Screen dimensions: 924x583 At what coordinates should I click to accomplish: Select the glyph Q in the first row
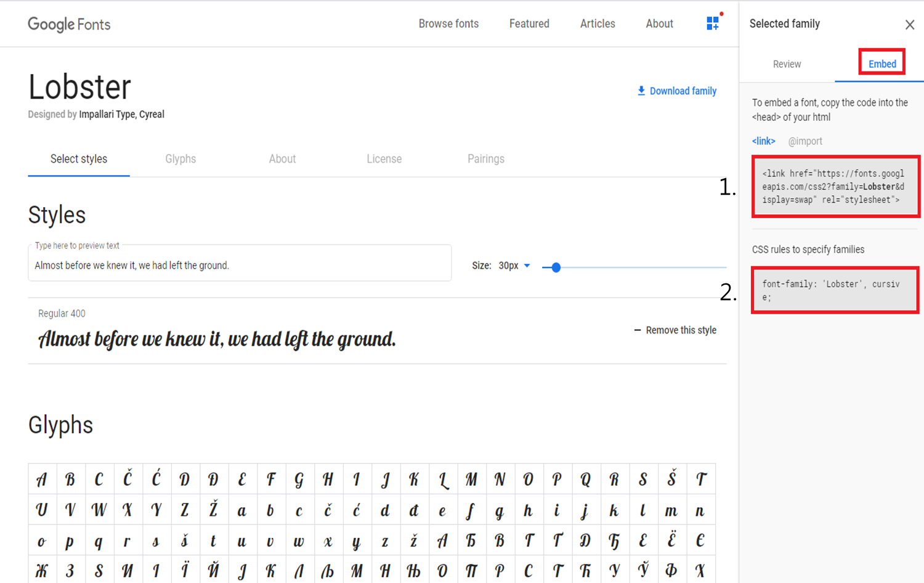585,479
